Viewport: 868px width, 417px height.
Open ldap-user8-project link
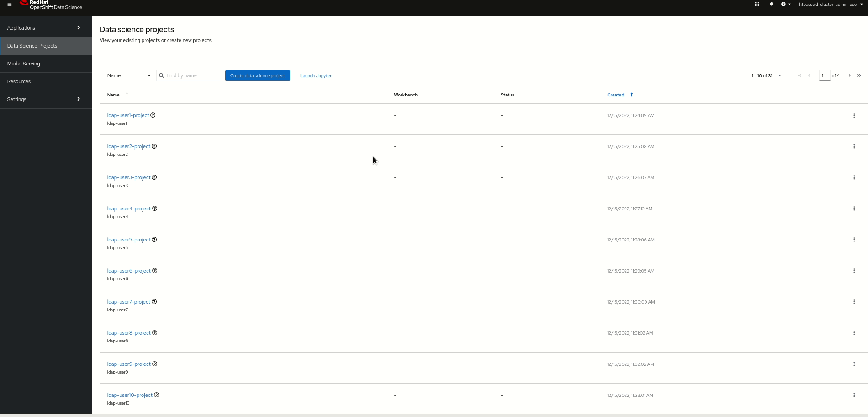[x=129, y=333]
